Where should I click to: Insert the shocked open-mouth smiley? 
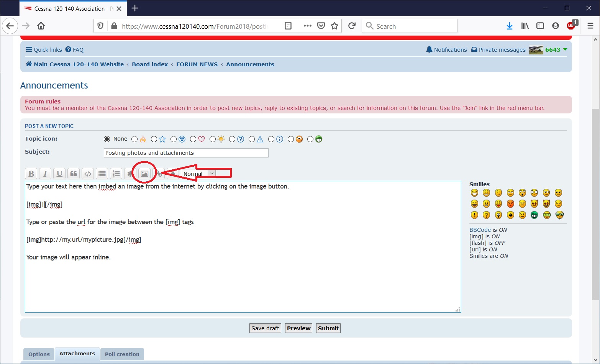click(x=523, y=193)
